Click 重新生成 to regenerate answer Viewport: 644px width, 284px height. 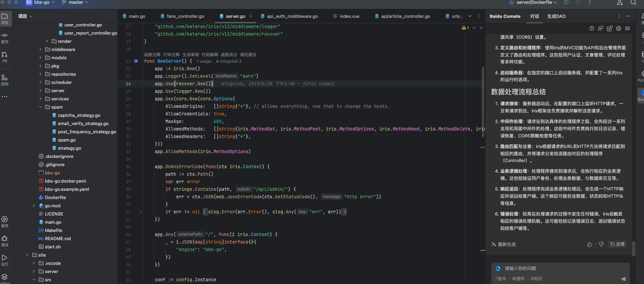click(x=503, y=244)
